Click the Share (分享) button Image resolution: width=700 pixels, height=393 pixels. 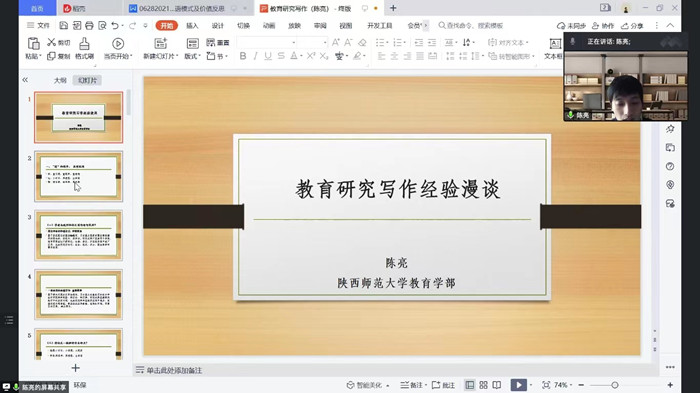632,26
